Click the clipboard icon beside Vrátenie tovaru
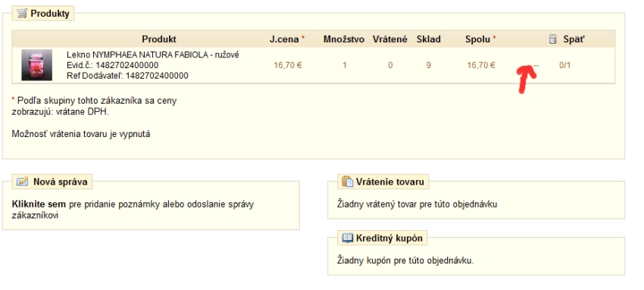This screenshot has height=290, width=644. click(348, 181)
